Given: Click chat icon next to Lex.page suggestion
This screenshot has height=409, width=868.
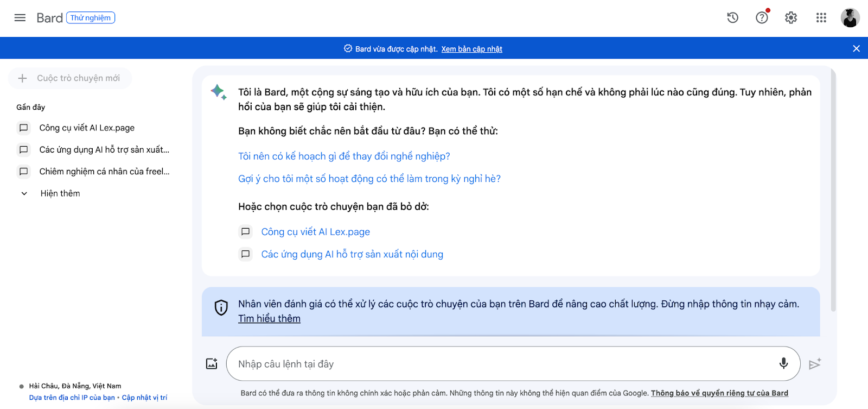Looking at the screenshot, I should 245,232.
